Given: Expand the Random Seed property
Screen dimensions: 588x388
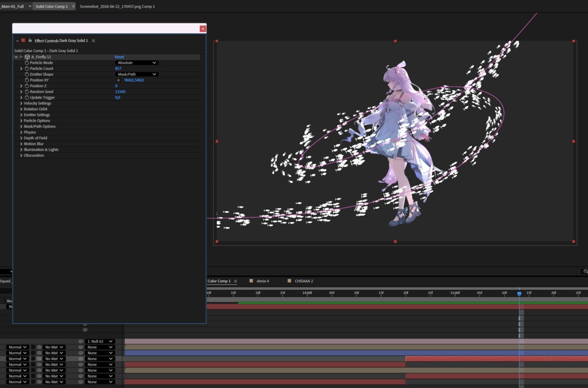Looking at the screenshot, I should tap(21, 91).
